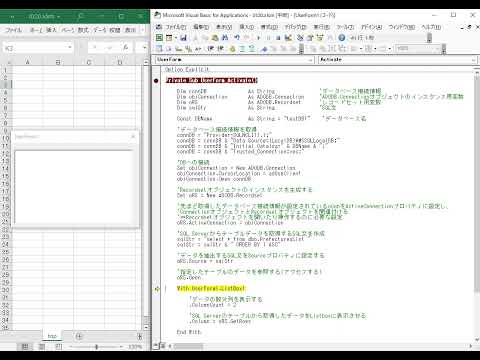
Task: Open the Activate procedure dropdown
Action: 474,60
